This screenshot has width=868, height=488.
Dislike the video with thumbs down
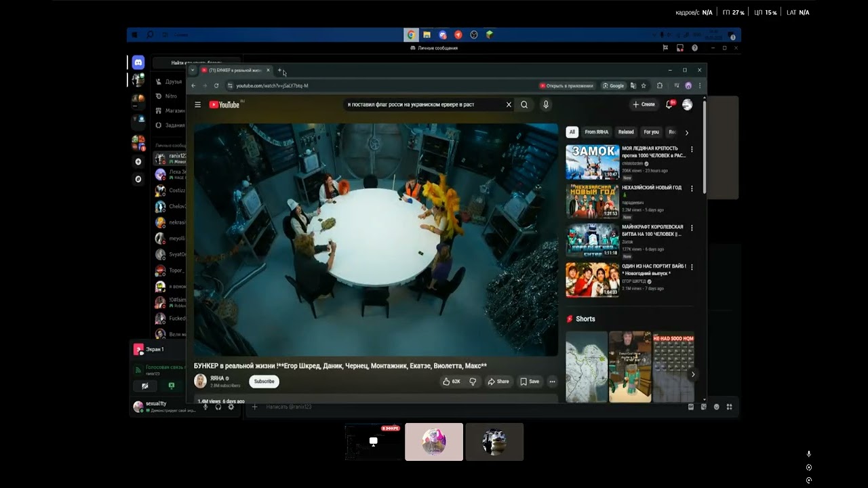(x=473, y=382)
